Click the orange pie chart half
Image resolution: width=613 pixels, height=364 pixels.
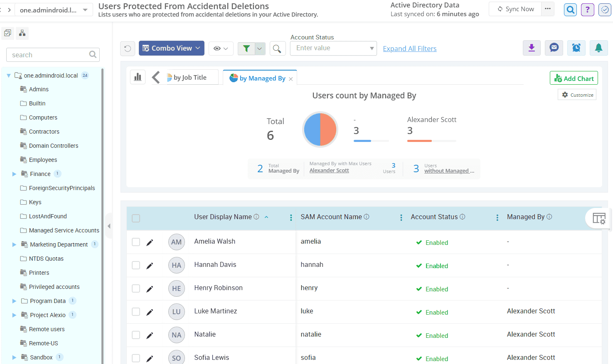tap(329, 129)
